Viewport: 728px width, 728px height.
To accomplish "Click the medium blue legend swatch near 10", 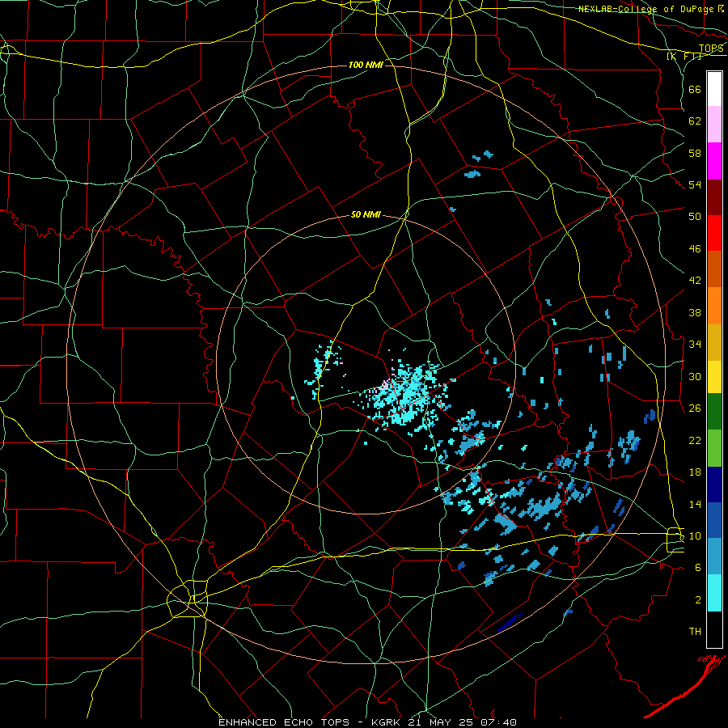I will tap(714, 520).
